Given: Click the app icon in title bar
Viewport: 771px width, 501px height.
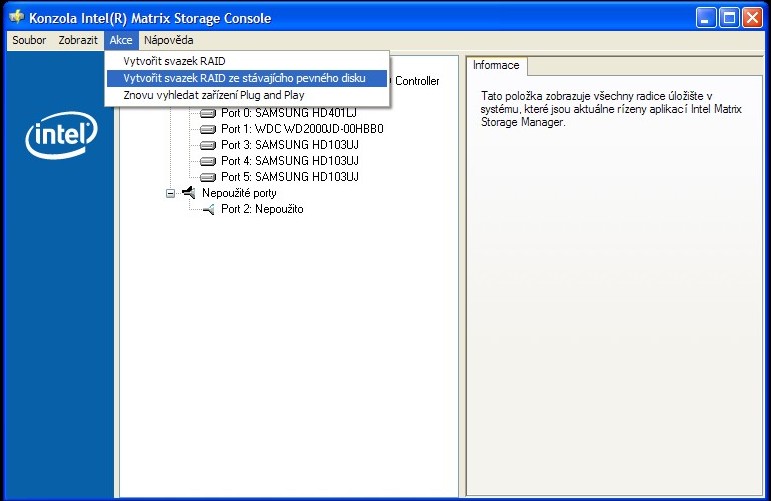Looking at the screenshot, I should [16, 18].
